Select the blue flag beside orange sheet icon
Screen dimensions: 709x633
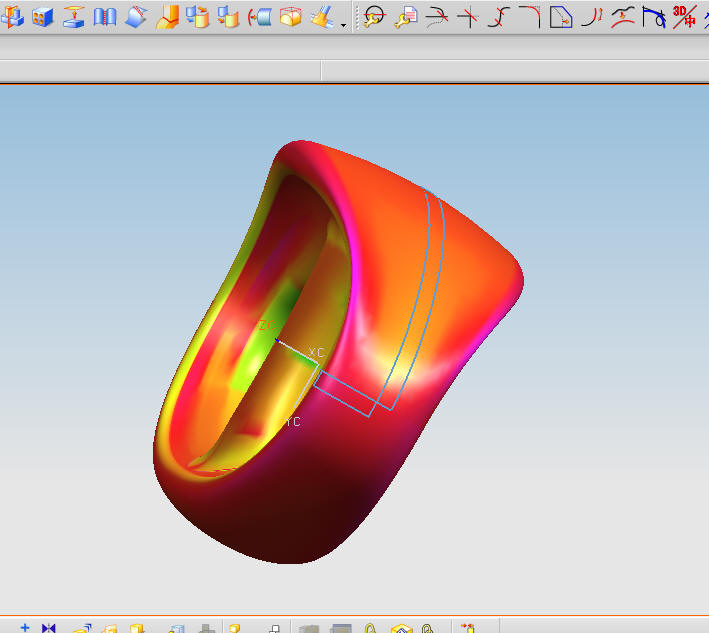coord(228,17)
